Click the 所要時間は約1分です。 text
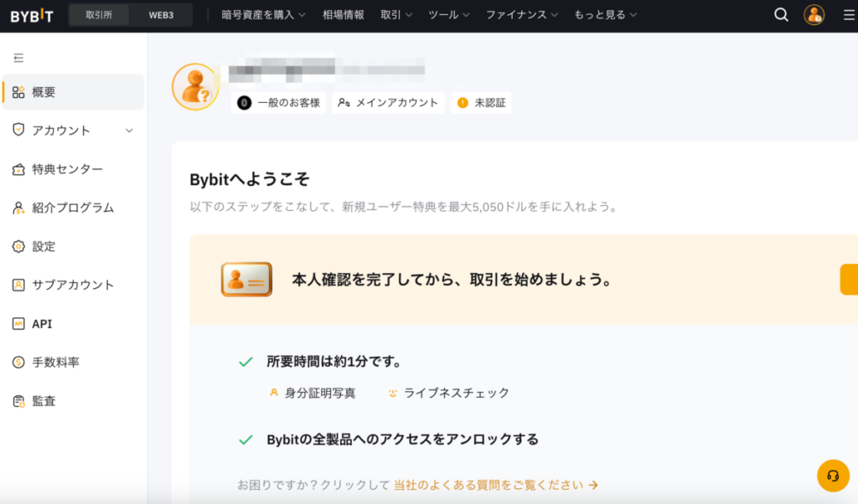Image resolution: width=858 pixels, height=504 pixels. coord(333,362)
